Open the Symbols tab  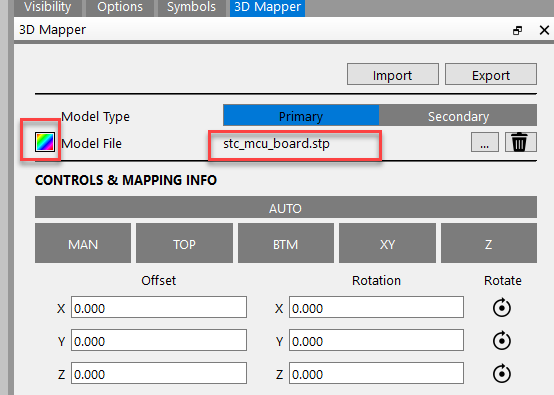pos(191,8)
